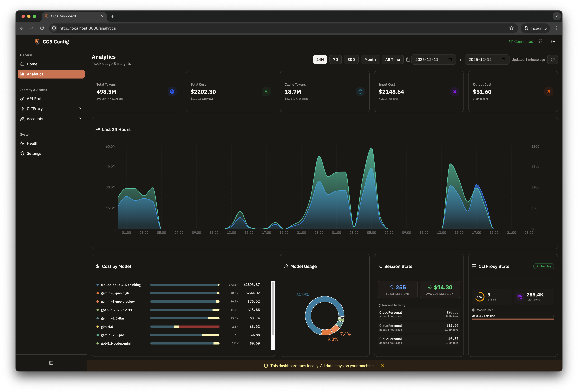Reload the page in browser

[x=42, y=28]
